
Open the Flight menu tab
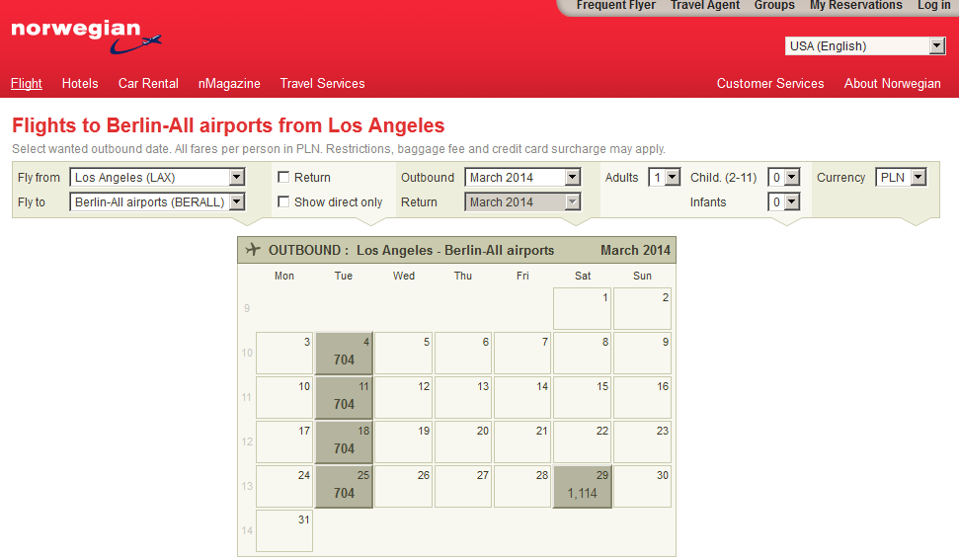tap(27, 83)
